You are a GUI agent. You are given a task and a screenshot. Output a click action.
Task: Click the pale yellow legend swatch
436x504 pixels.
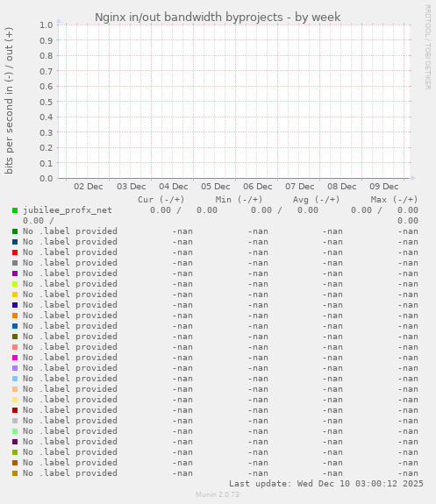15,400
